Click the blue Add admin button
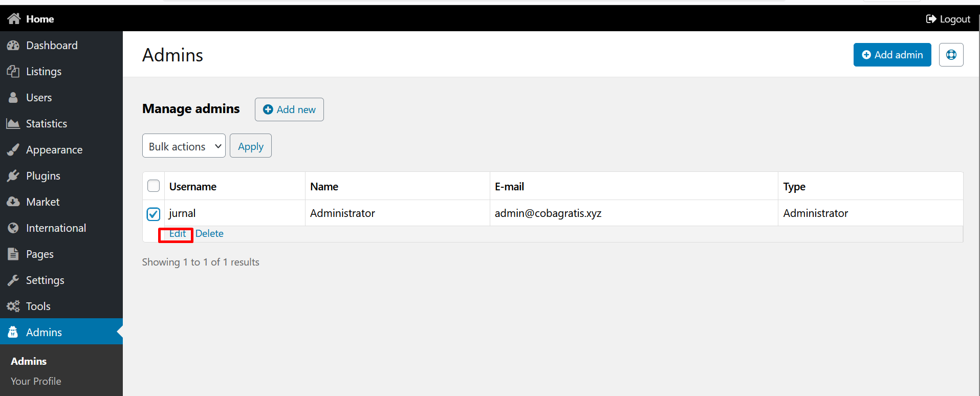The width and height of the screenshot is (980, 396). tap(892, 55)
